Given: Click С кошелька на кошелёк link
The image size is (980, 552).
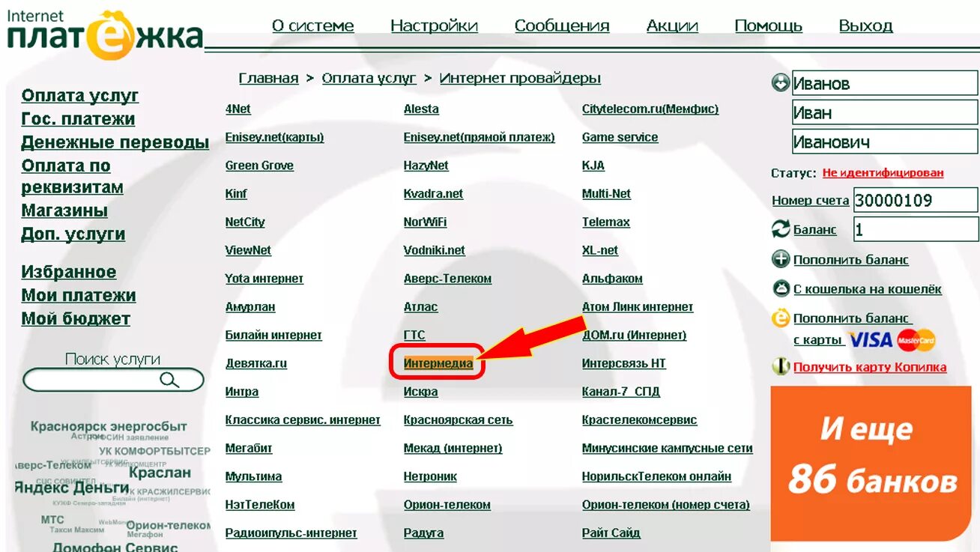Looking at the screenshot, I should tap(867, 288).
